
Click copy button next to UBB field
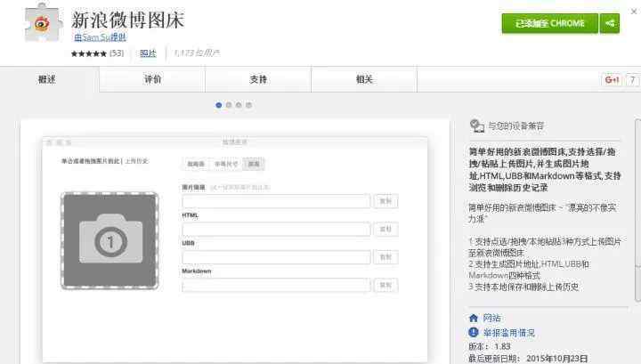click(x=385, y=257)
